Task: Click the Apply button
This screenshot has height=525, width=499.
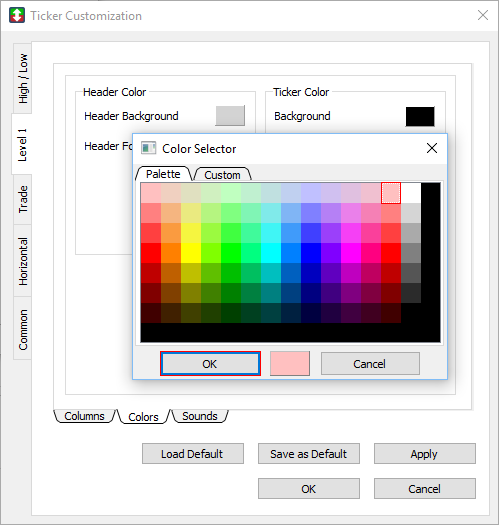Action: 424,454
